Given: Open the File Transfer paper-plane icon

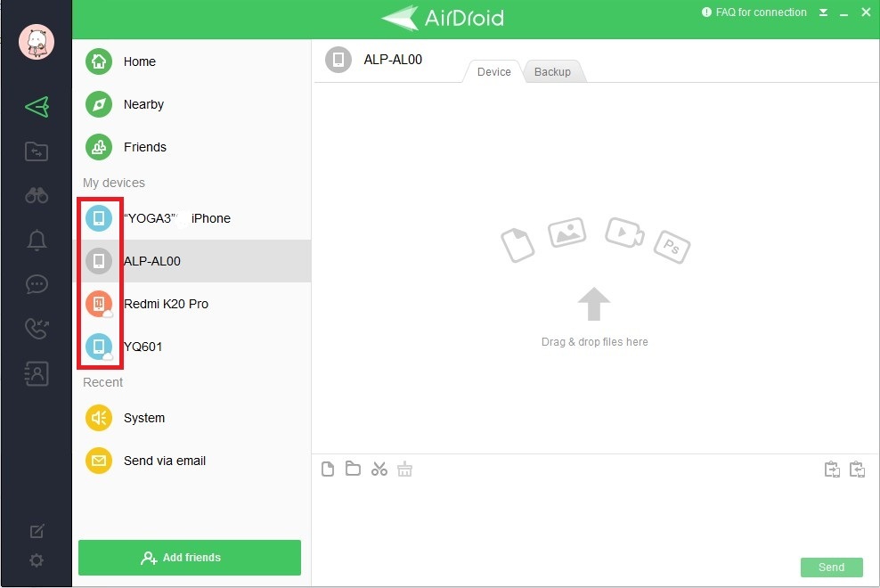Looking at the screenshot, I should [x=37, y=107].
